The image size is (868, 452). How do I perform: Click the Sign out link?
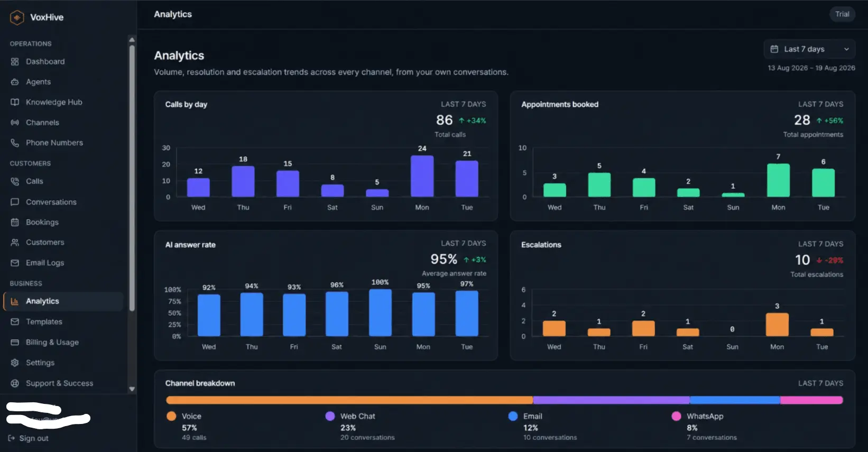29,438
